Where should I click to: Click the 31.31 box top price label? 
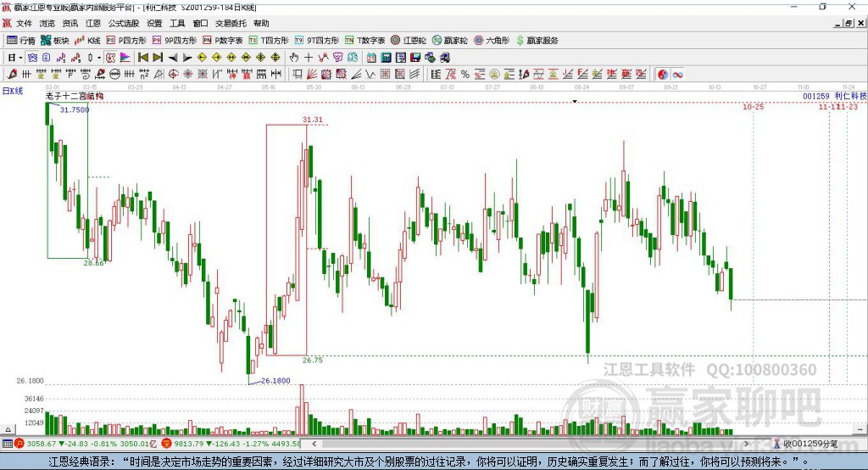click(x=312, y=120)
